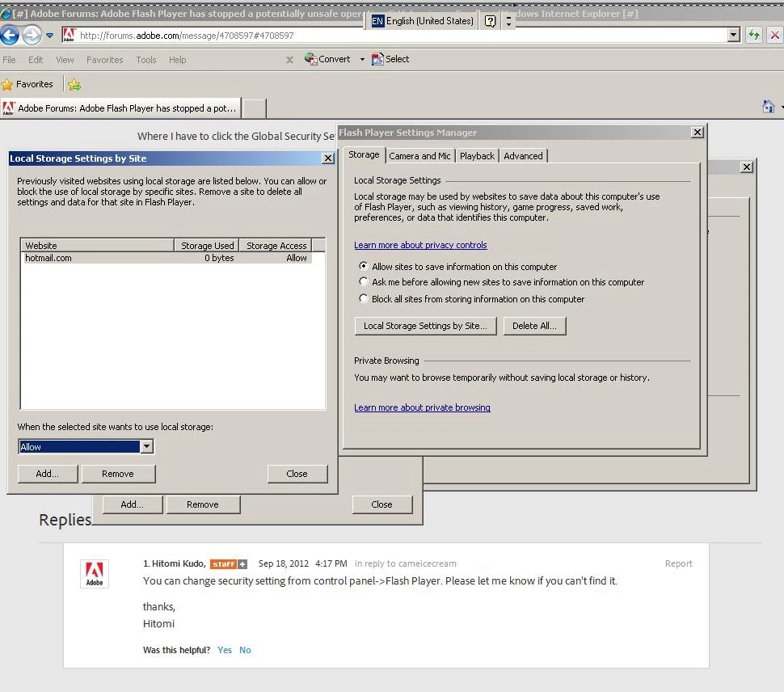
Task: Click the Convert toolbar button
Action: 327,59
